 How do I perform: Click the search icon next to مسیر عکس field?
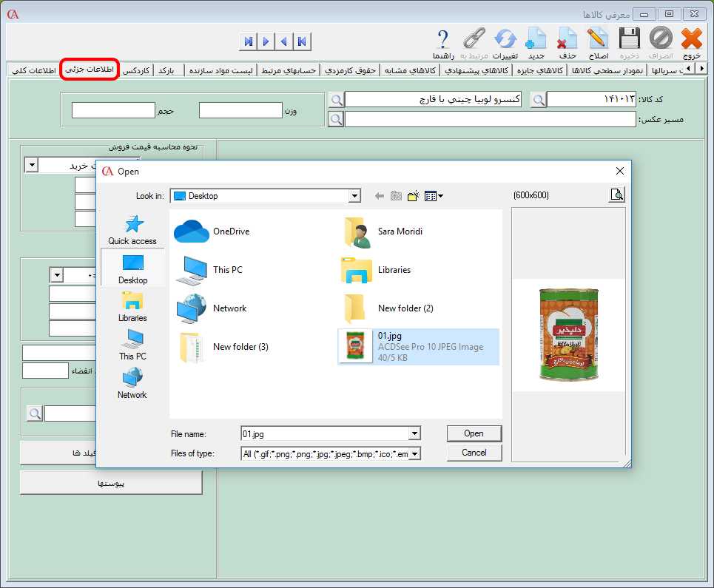[335, 119]
